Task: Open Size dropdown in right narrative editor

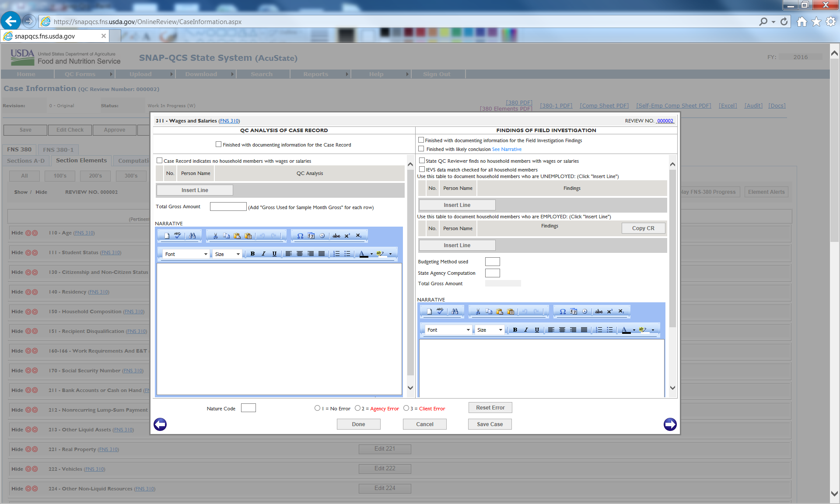Action: pos(490,330)
